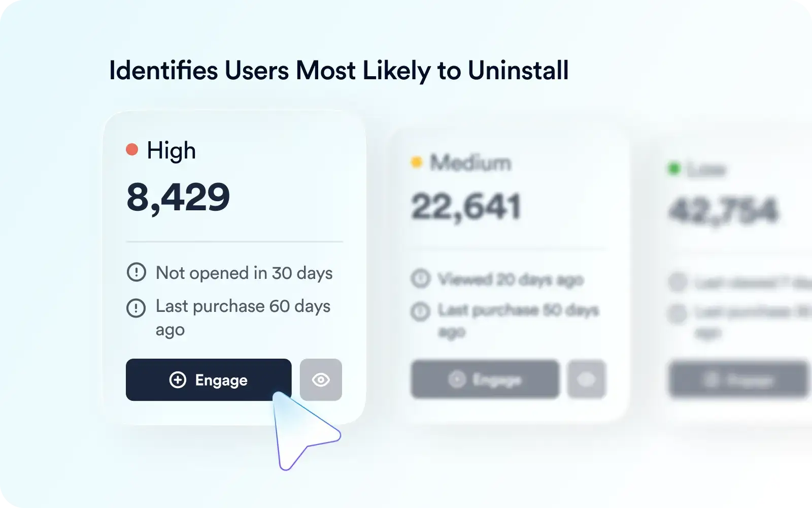
Task: Click the Not opened in 30 days text
Action: 244,273
